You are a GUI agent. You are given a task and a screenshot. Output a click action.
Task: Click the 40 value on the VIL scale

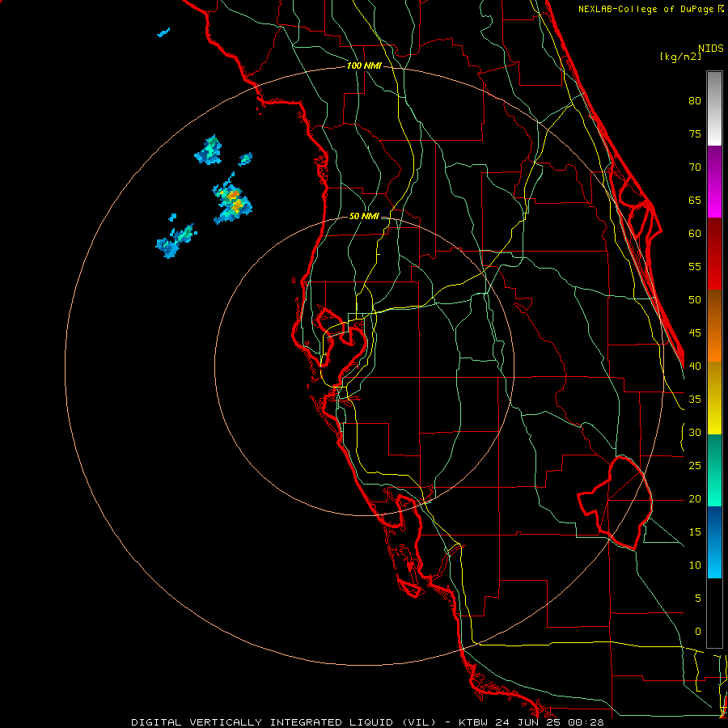pyautogui.click(x=695, y=366)
